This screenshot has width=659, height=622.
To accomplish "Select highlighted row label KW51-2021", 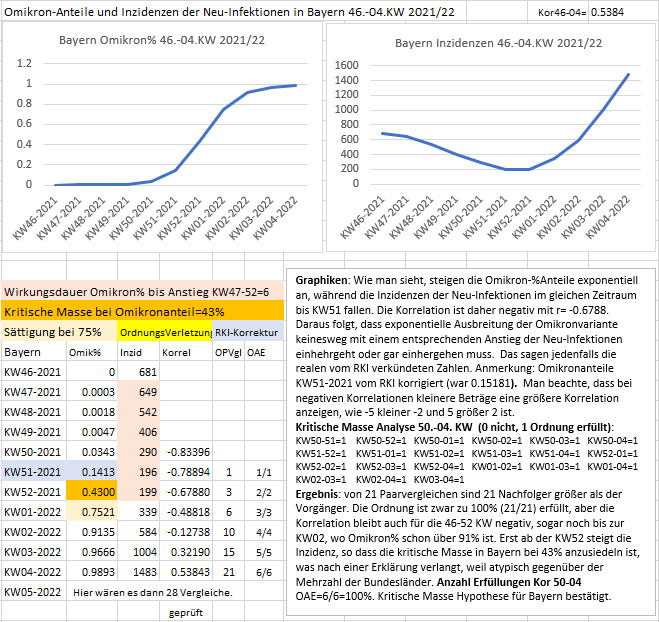I will pos(34,472).
